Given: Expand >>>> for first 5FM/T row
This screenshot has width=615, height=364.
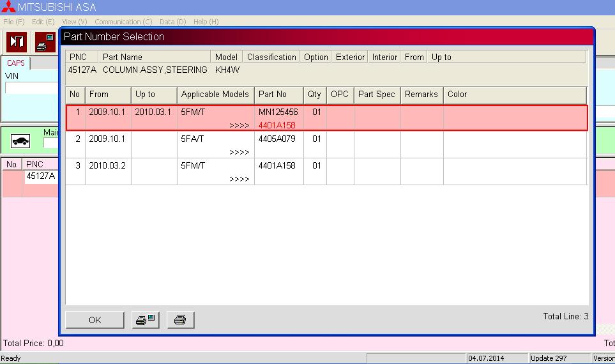Looking at the screenshot, I should click(239, 126).
